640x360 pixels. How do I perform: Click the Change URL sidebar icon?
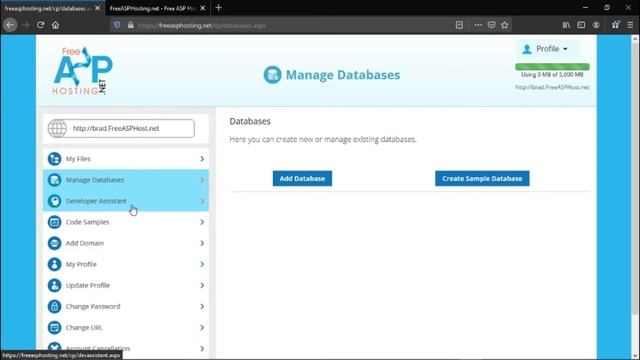tap(54, 327)
